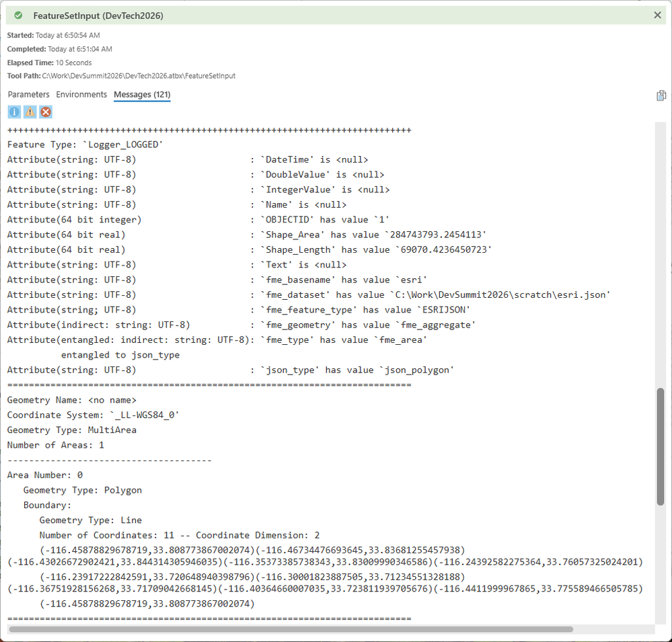Click coordinate line starting (-116.43026672902421
Viewport: 672px width, 642px height.
click(326, 562)
